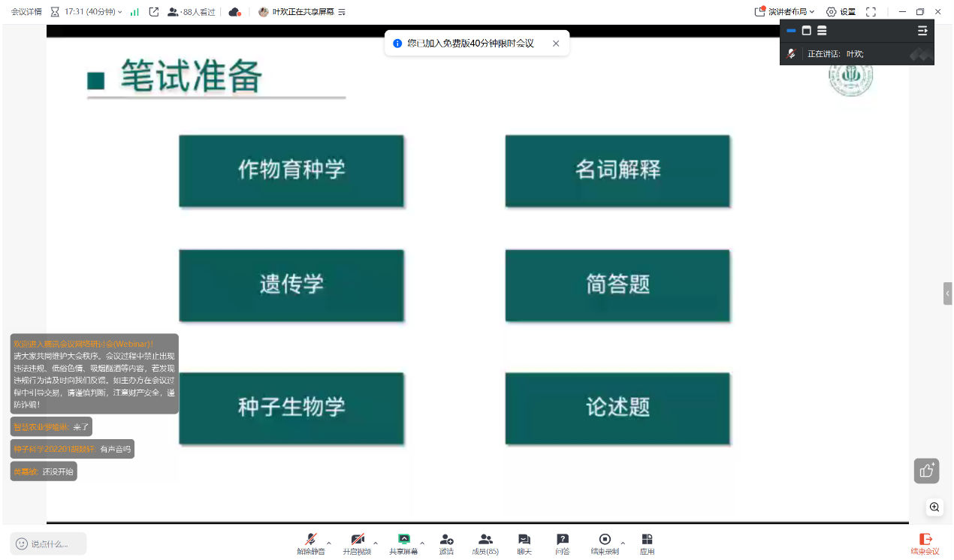This screenshot has height=560, width=954.
Task: Open the 聊天 chat panel
Action: [x=524, y=540]
